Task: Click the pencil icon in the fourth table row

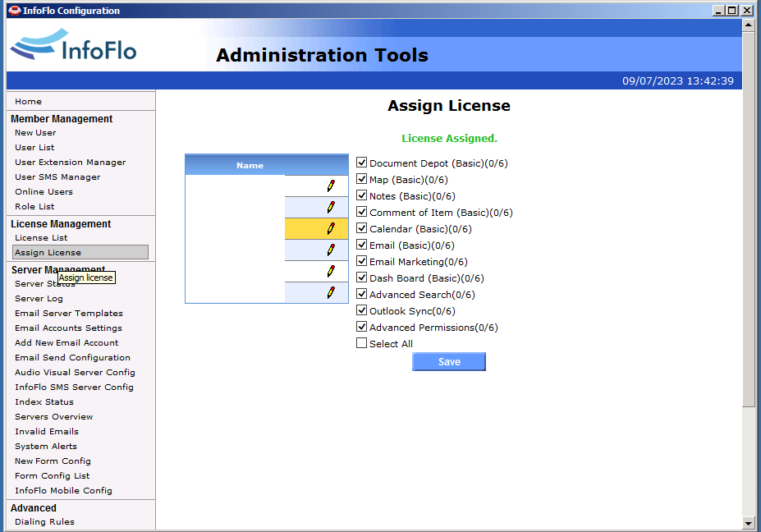Action: click(331, 250)
